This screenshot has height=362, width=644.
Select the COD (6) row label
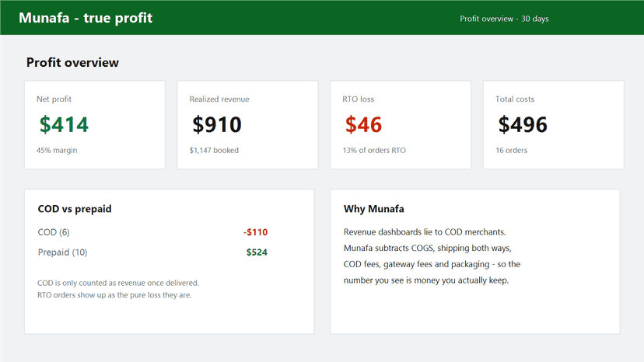[54, 232]
